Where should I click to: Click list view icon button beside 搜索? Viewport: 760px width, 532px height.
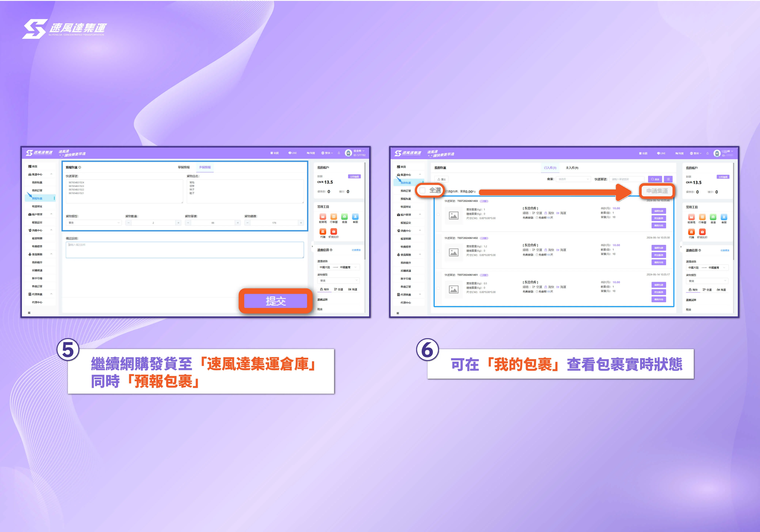(x=668, y=179)
